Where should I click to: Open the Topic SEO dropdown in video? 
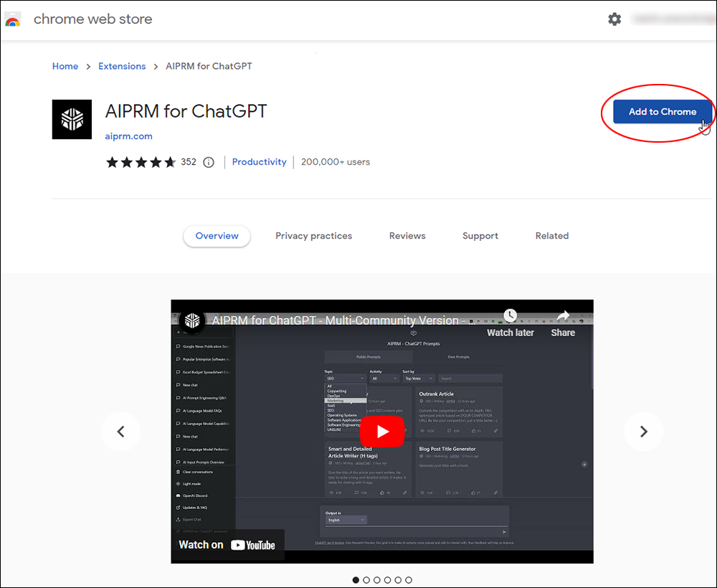(x=346, y=379)
